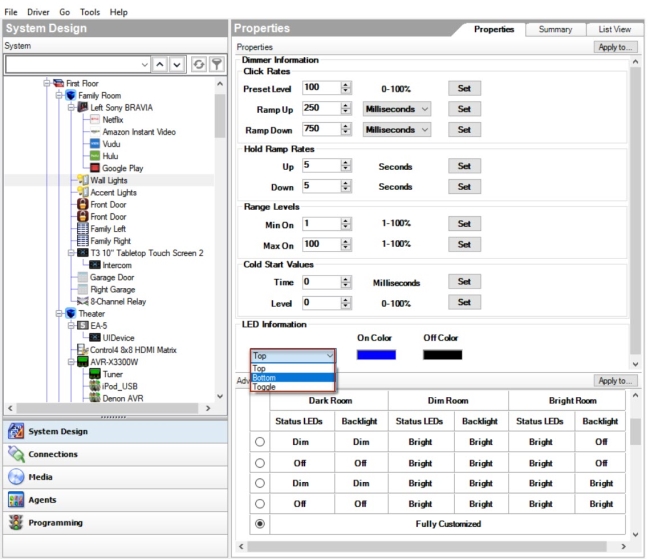Click the up arrow navigation button

(160, 64)
